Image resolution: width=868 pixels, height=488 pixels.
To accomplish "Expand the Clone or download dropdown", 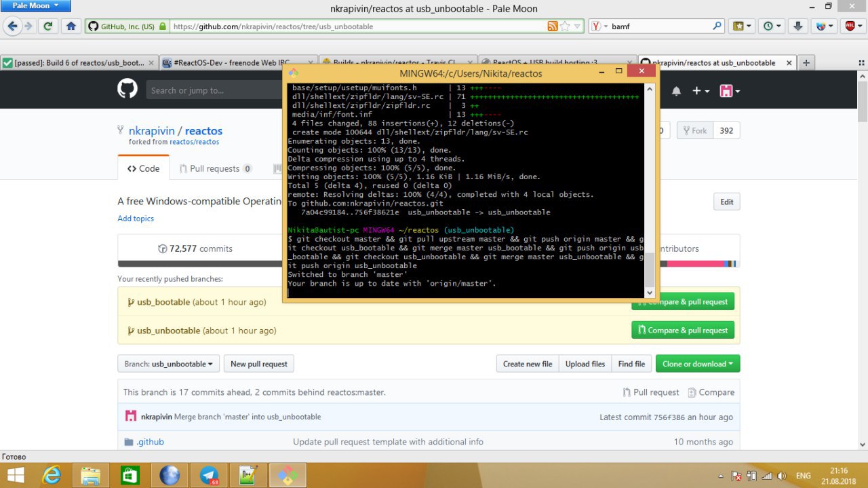I will click(698, 364).
